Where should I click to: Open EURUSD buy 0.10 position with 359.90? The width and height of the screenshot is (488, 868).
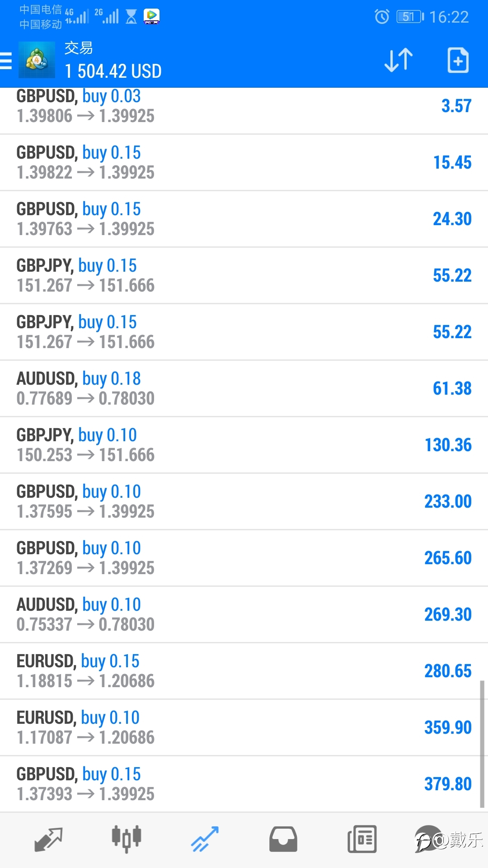point(244,727)
